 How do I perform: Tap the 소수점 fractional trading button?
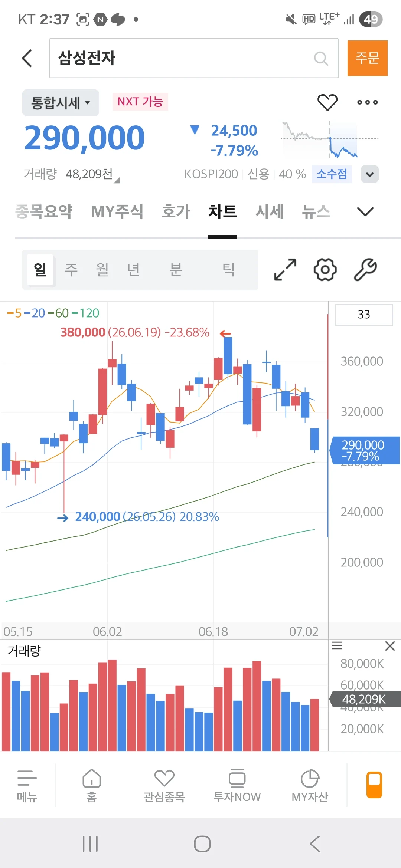pos(332,174)
